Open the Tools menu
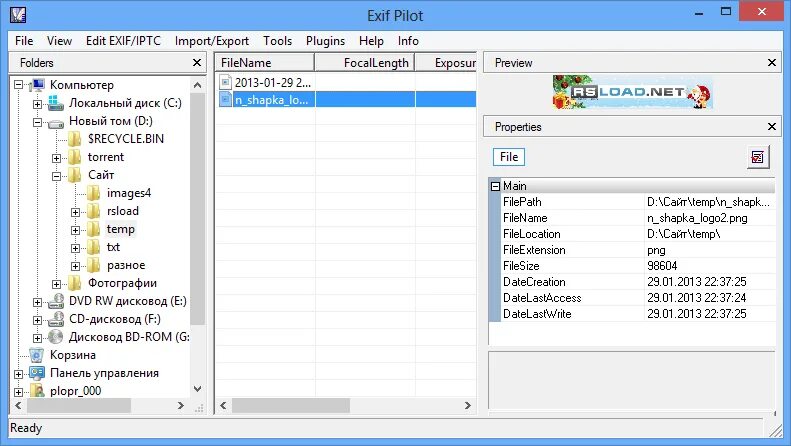Image resolution: width=791 pixels, height=446 pixels. (x=277, y=41)
